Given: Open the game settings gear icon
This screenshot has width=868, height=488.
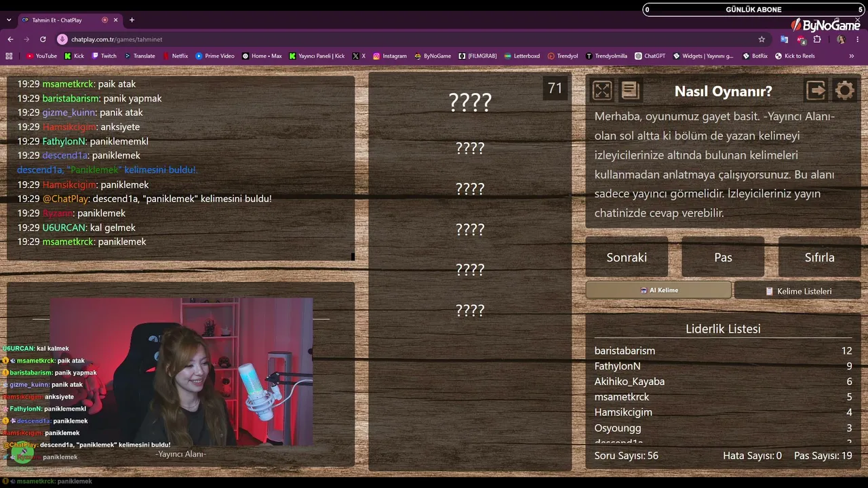Looking at the screenshot, I should [844, 90].
